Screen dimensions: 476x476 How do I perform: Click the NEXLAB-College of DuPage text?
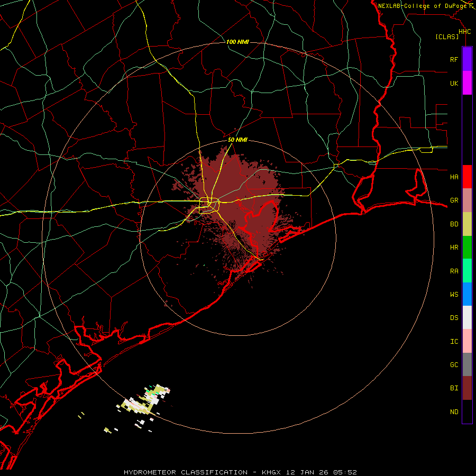pyautogui.click(x=422, y=6)
